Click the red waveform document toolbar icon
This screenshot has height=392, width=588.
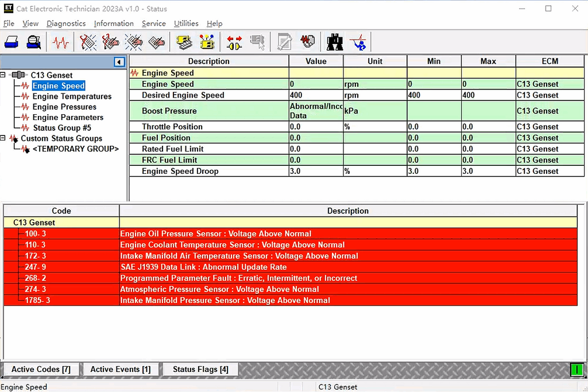click(308, 41)
